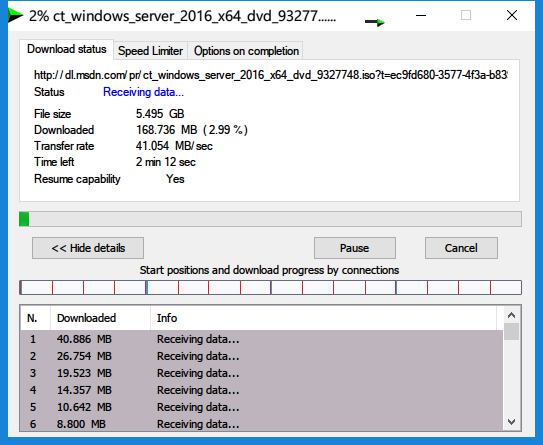Cancel the download

click(461, 248)
